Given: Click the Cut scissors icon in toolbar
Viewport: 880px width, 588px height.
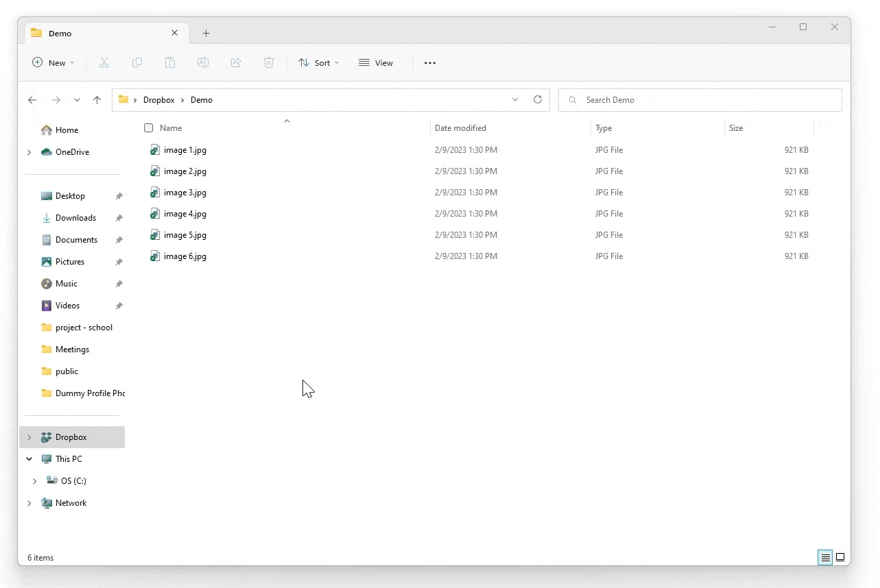Looking at the screenshot, I should pos(104,63).
